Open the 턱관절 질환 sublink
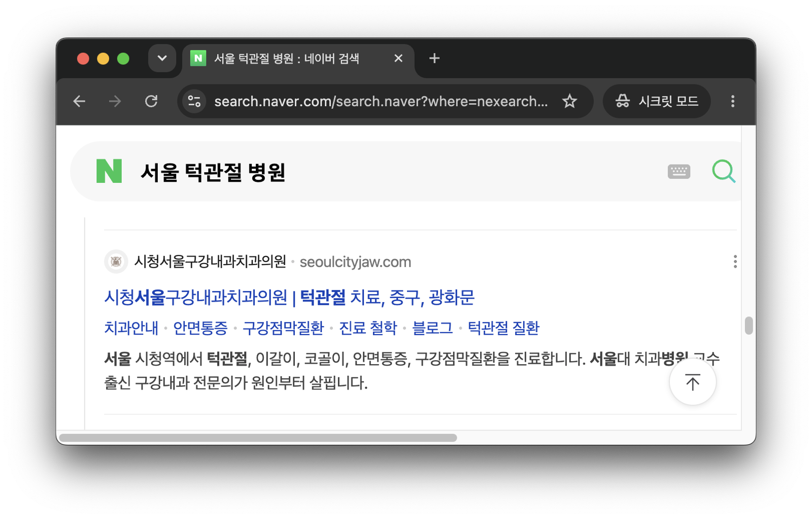812x519 pixels. (503, 328)
